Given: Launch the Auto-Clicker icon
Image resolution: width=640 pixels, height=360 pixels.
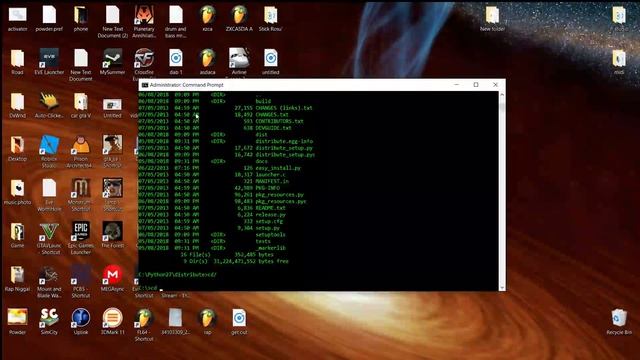Looking at the screenshot, I should coord(49,106).
